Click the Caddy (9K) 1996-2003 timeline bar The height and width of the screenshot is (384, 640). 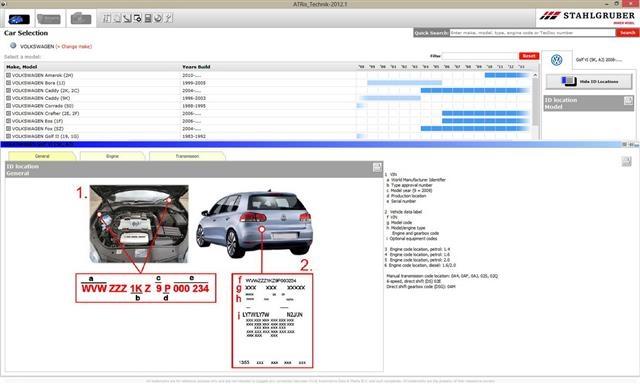pyautogui.click(x=390, y=98)
